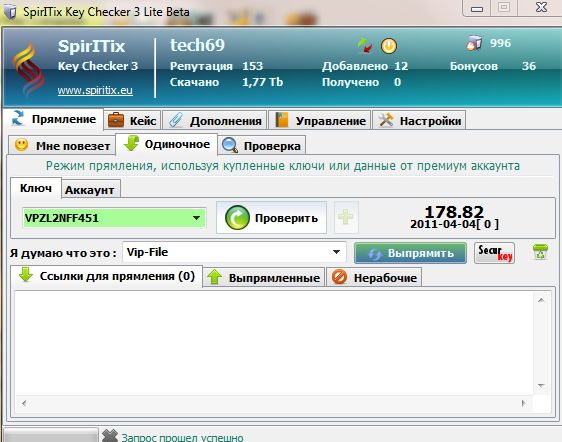Click the Проверить button
This screenshot has height=442, width=562.
click(x=271, y=218)
